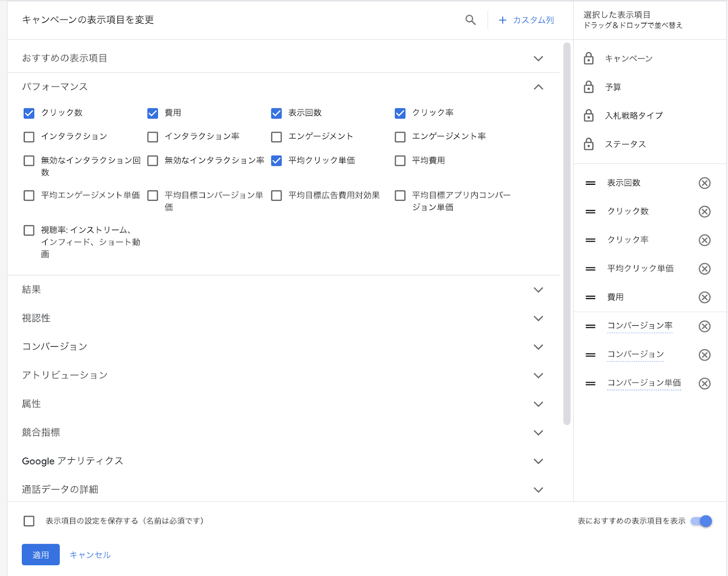Open the カスタム列 link
The height and width of the screenshot is (576, 728).
pyautogui.click(x=533, y=20)
